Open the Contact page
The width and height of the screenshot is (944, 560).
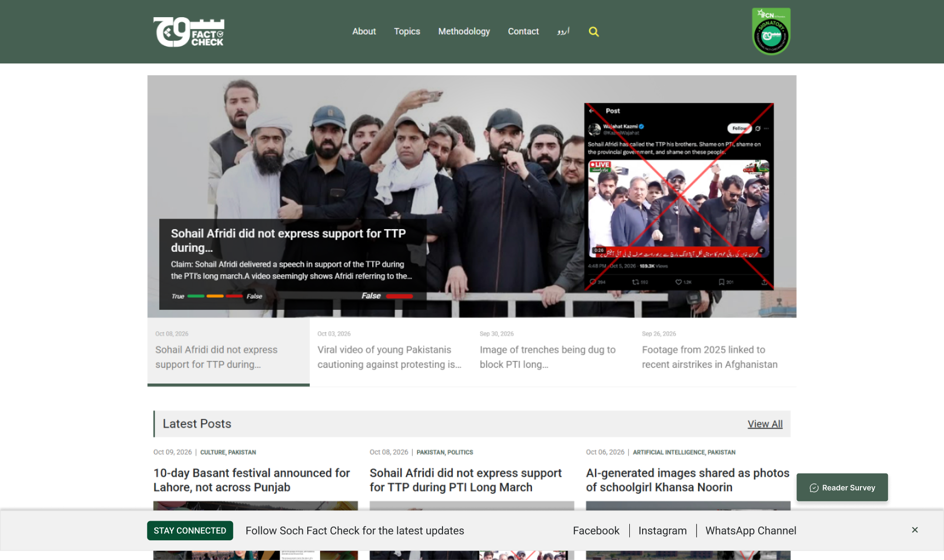point(523,31)
